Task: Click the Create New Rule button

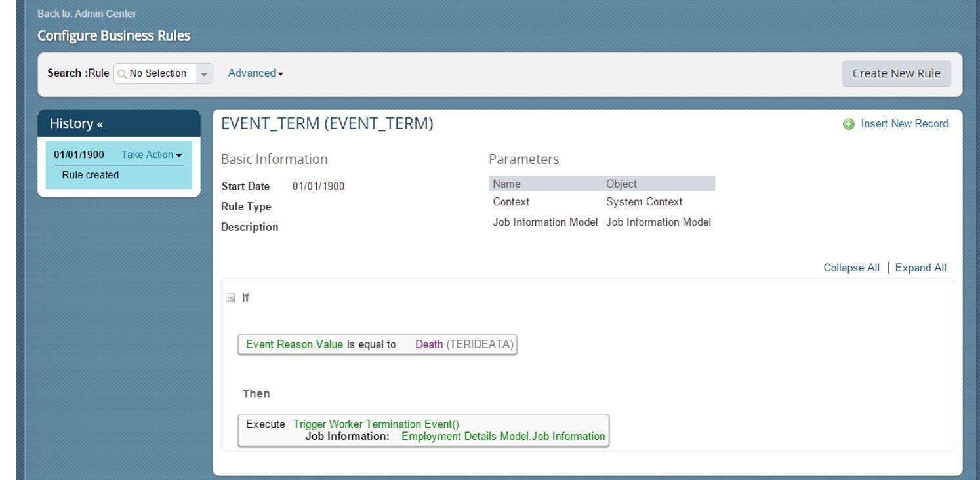Action: 896,73
